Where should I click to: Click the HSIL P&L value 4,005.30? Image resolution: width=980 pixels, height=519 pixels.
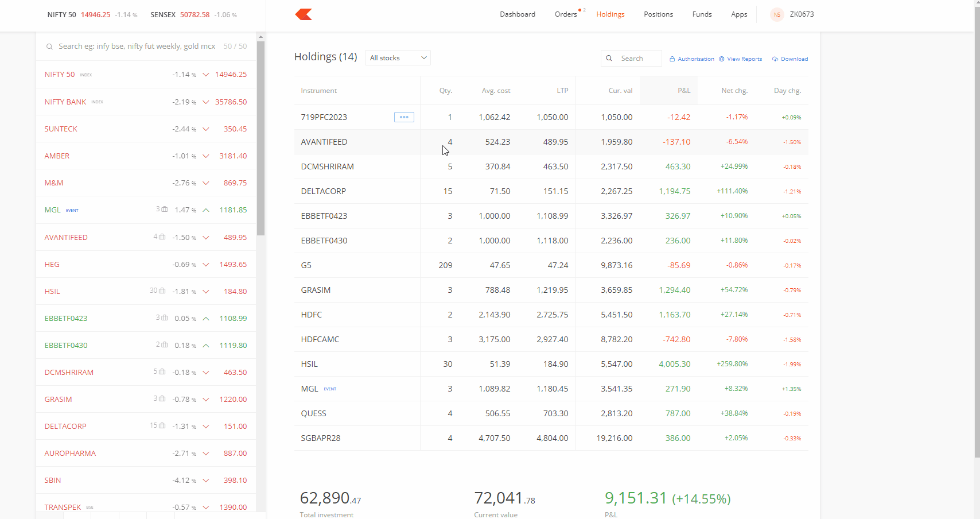675,364
